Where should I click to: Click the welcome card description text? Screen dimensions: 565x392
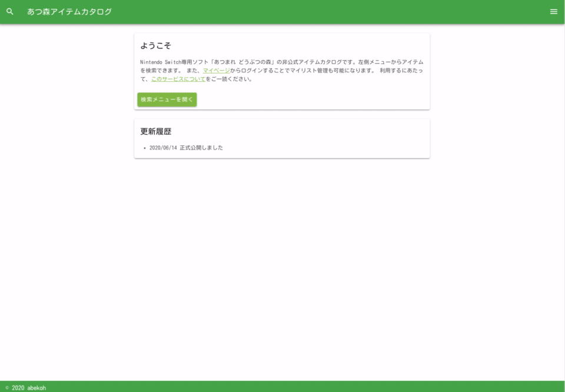coord(282,69)
